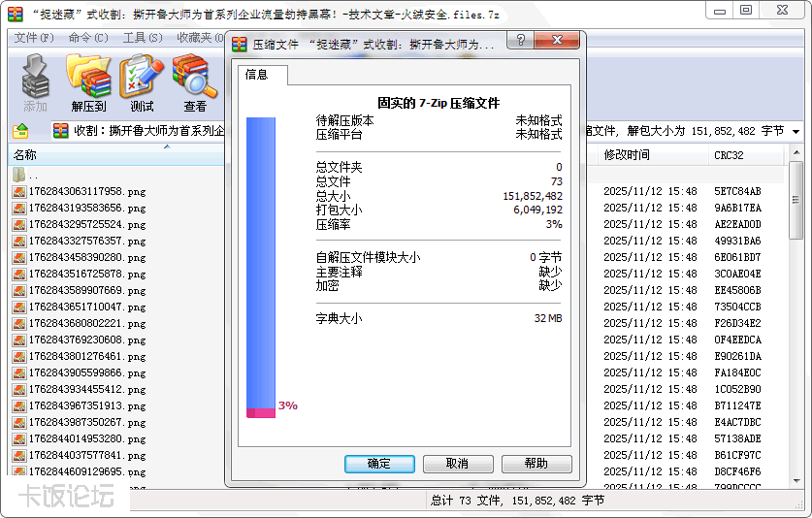This screenshot has width=812, height=518.
Task: Open the 文件(F) menu
Action: pos(34,37)
